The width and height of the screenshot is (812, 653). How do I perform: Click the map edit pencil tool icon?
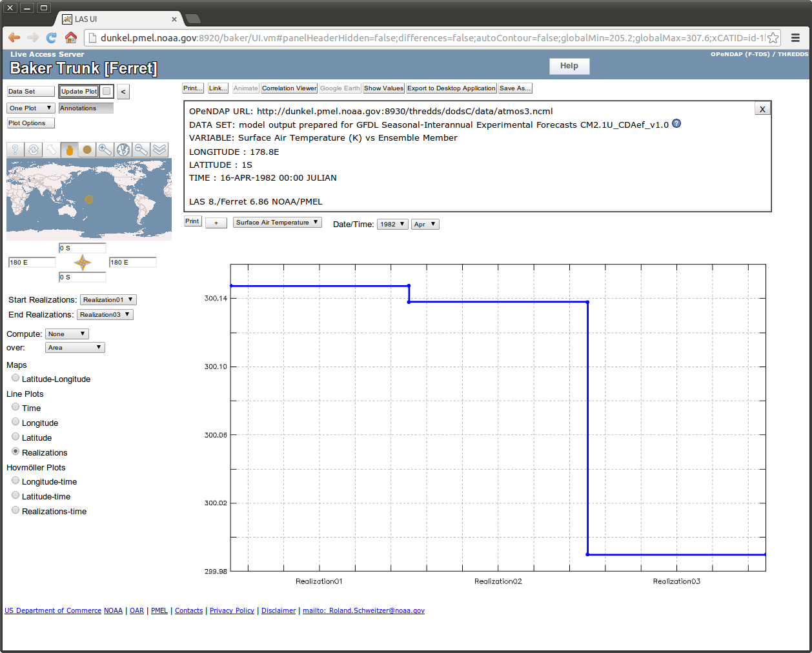[x=52, y=150]
